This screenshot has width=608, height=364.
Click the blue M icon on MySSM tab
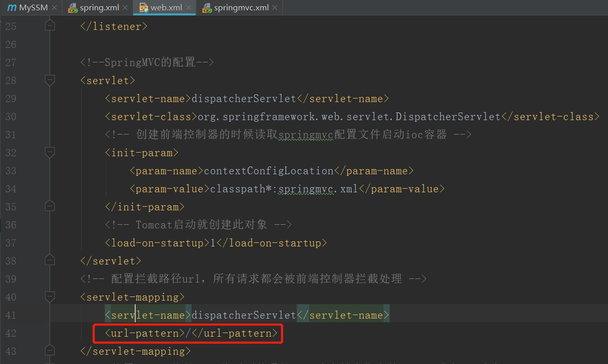tap(11, 8)
